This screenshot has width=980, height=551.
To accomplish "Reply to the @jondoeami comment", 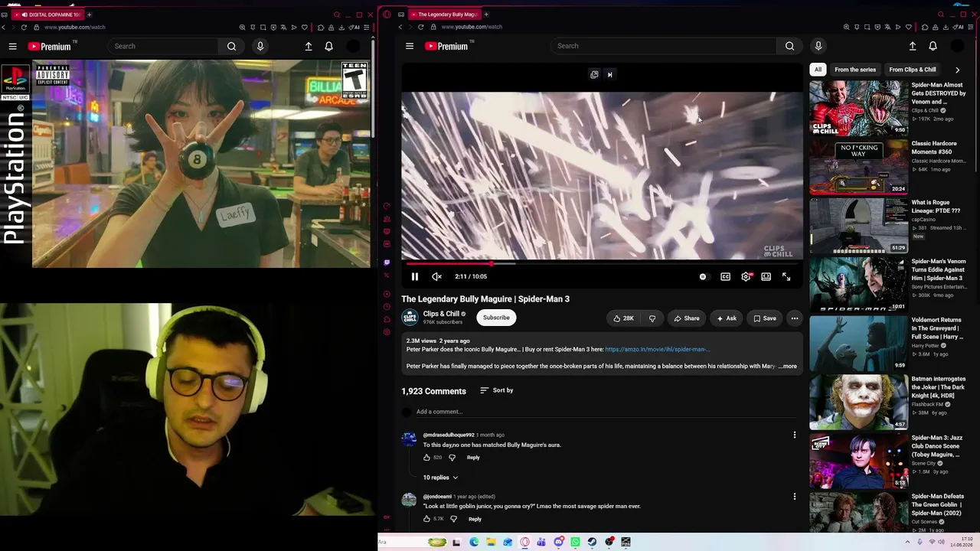I will 475,519.
